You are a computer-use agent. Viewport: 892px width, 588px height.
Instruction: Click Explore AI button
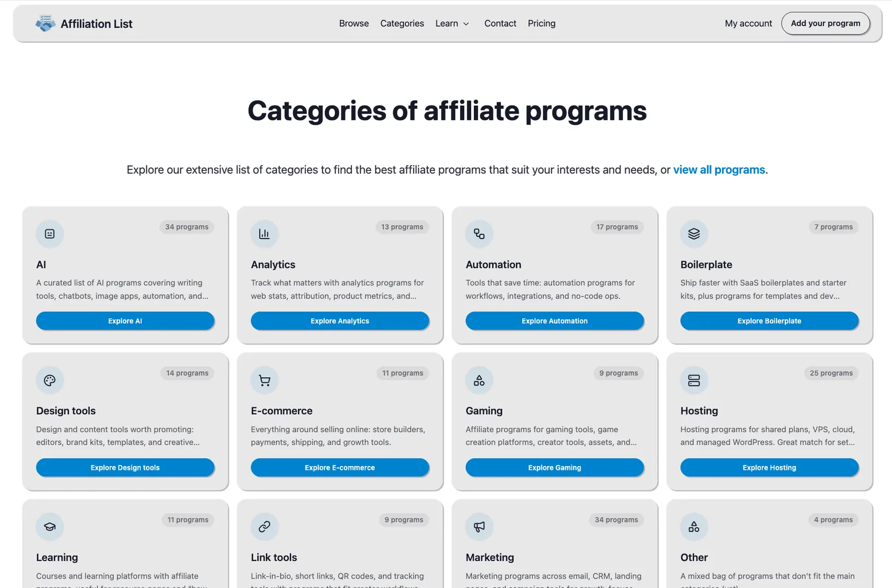coord(125,321)
